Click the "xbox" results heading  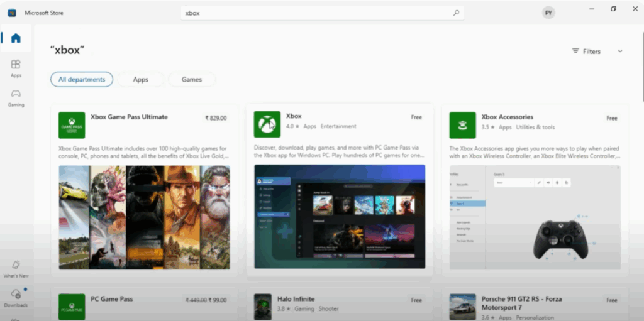pos(67,50)
